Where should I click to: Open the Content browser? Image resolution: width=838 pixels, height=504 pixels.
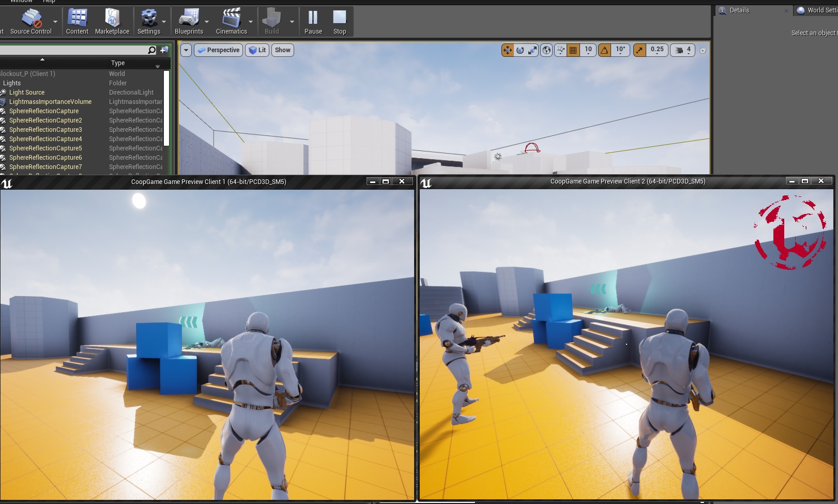(77, 22)
